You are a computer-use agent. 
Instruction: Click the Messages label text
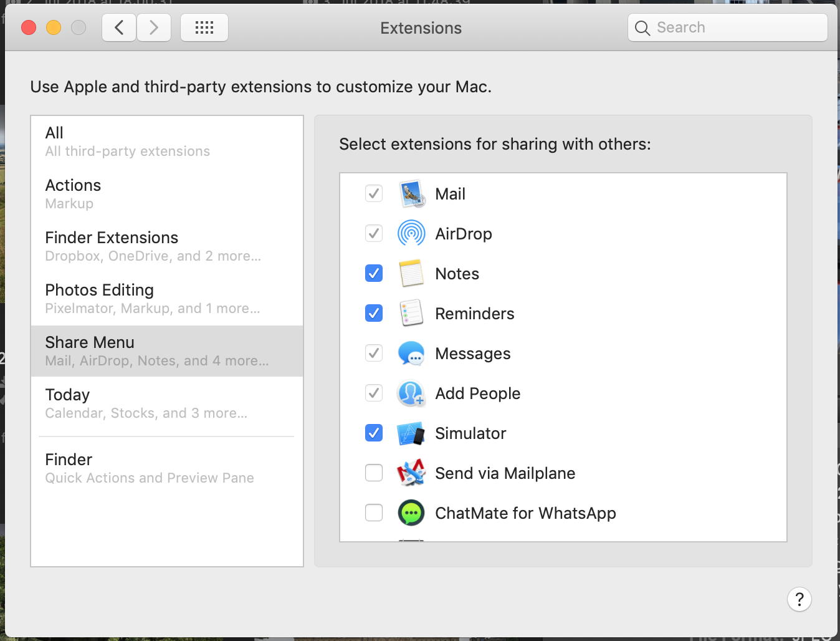click(473, 354)
